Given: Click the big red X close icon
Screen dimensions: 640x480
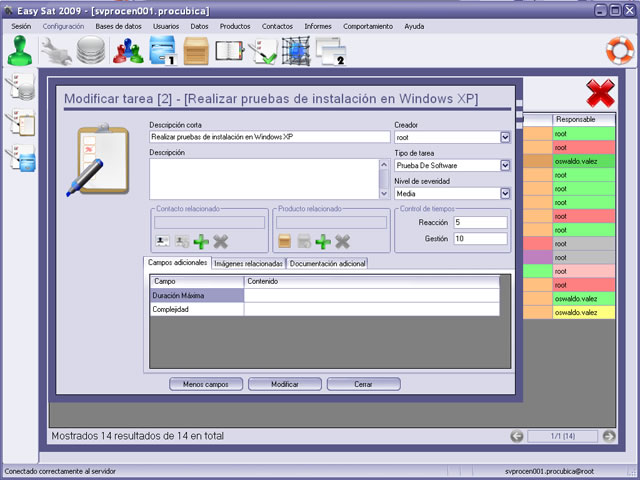Looking at the screenshot, I should pos(600,93).
